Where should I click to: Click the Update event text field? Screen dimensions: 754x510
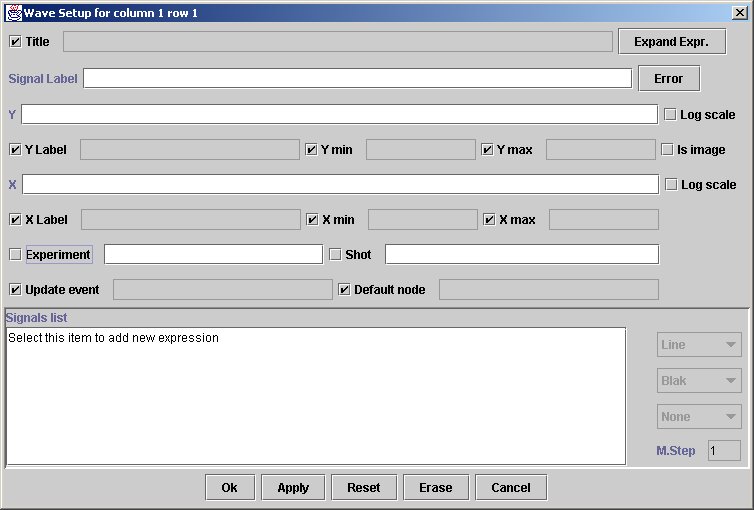click(223, 289)
